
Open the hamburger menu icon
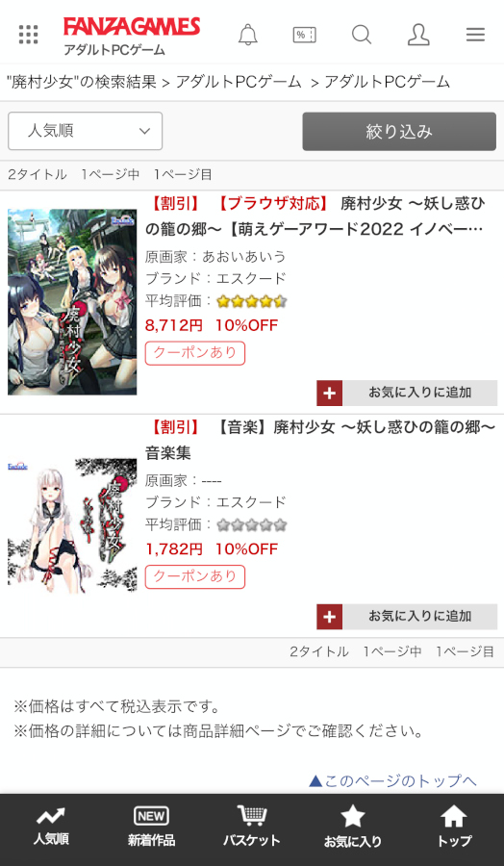pyautogui.click(x=475, y=35)
